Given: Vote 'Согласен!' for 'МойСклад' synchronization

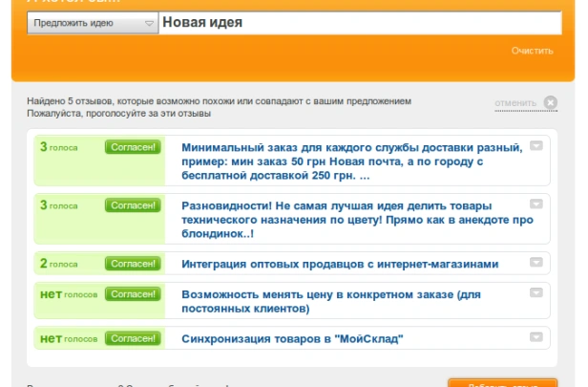Looking at the screenshot, I should 133,338.
